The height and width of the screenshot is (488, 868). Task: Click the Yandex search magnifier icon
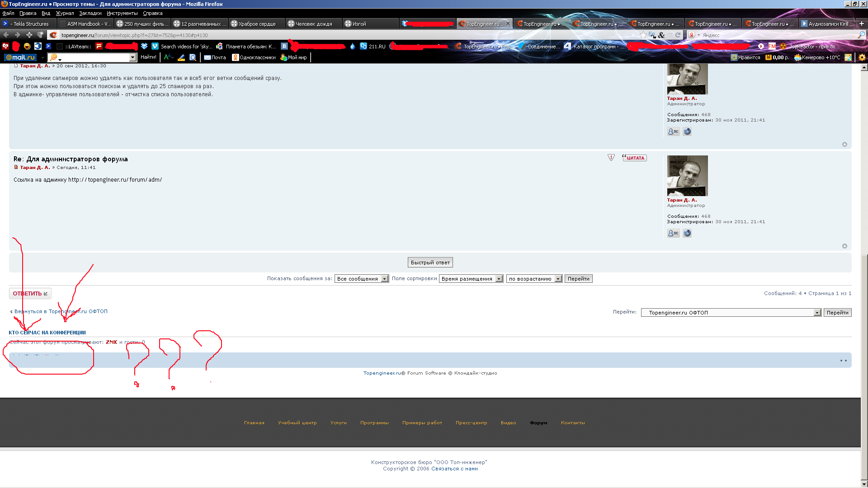tap(861, 35)
